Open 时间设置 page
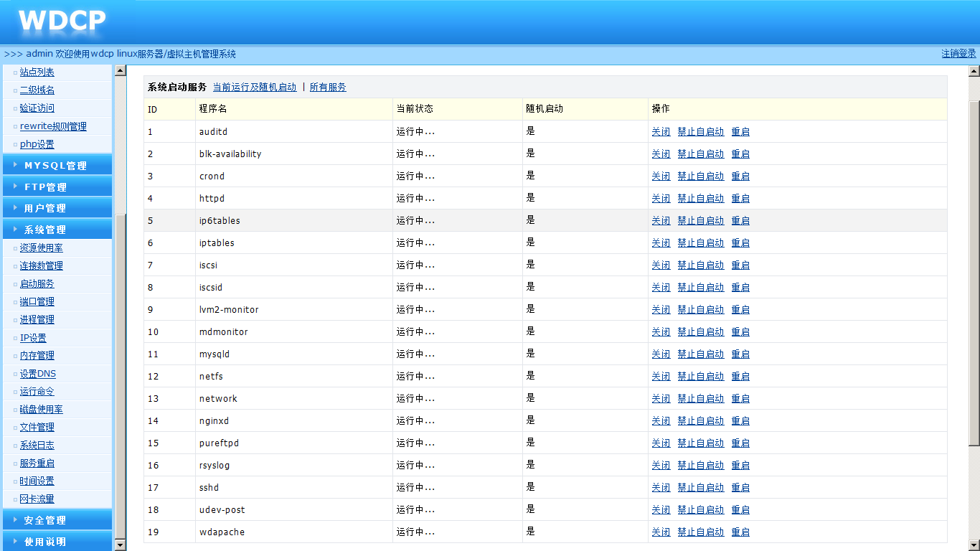 pyautogui.click(x=37, y=481)
